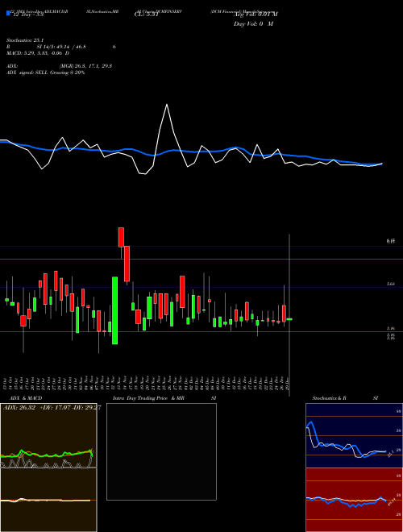The height and width of the screenshot is (532, 403).
Task: Click the 'ADX signal: SELL Growing @ 20%' text
Action: tap(45, 73)
